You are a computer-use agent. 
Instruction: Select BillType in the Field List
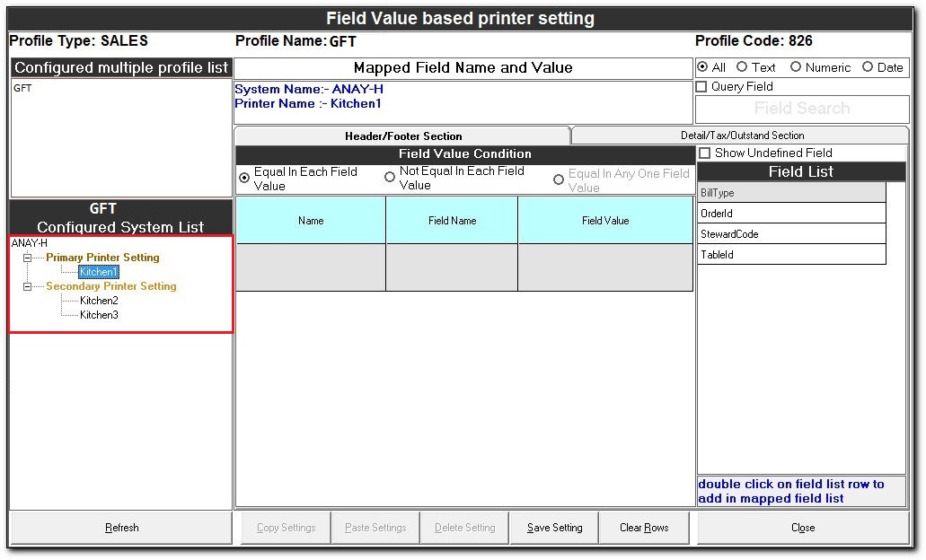[791, 193]
